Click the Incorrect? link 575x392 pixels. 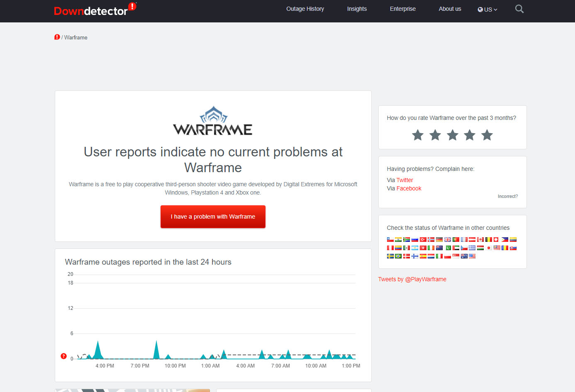(507, 197)
